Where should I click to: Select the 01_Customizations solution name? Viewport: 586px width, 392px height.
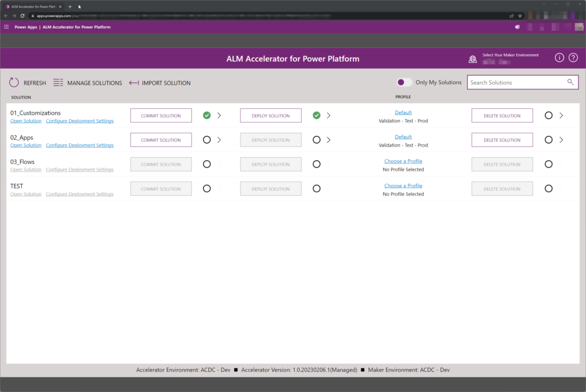35,113
